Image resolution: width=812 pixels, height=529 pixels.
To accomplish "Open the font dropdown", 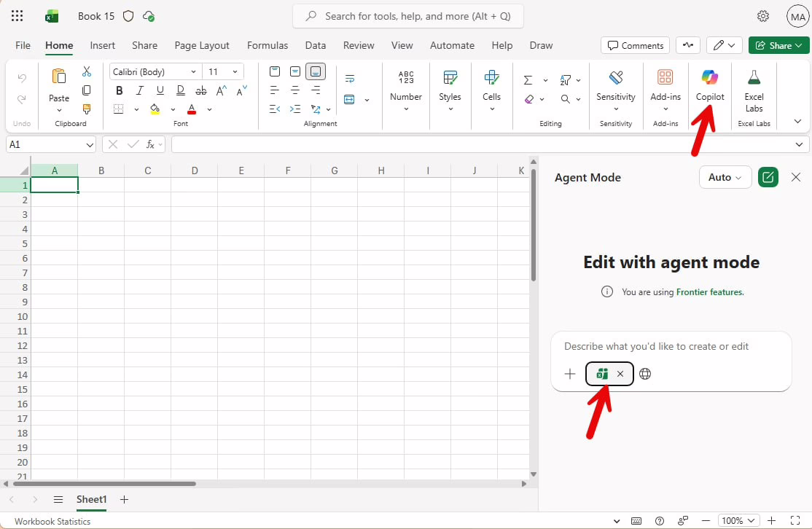I will click(x=195, y=71).
